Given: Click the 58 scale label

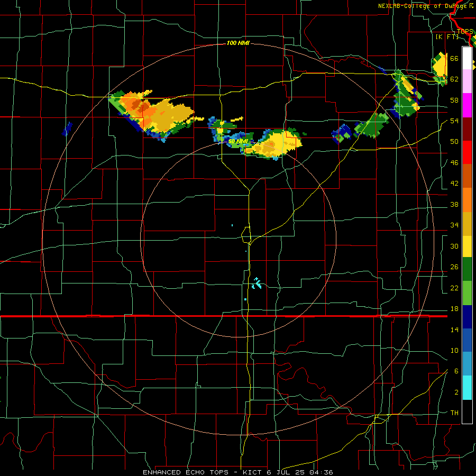Looking at the screenshot, I should click(x=454, y=100).
